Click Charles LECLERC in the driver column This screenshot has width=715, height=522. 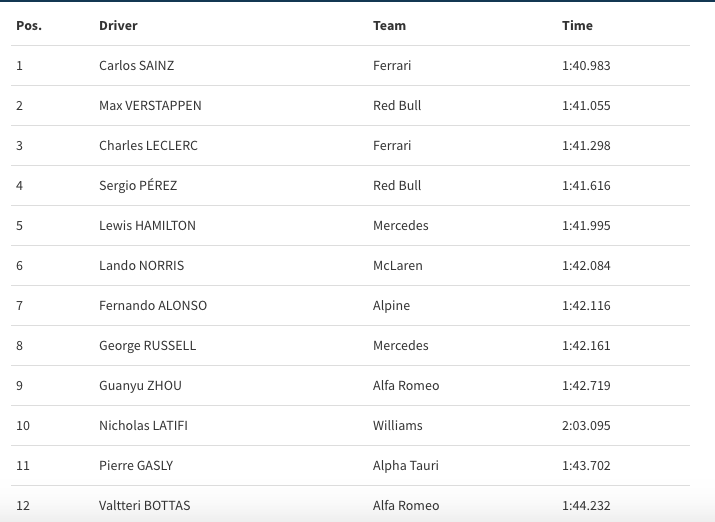coord(148,146)
